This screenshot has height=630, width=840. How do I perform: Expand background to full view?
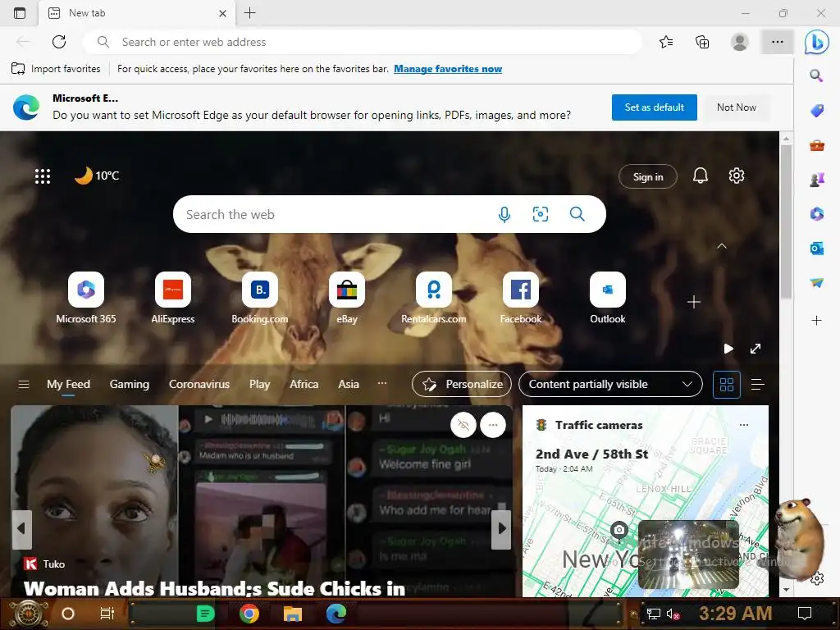coord(756,349)
